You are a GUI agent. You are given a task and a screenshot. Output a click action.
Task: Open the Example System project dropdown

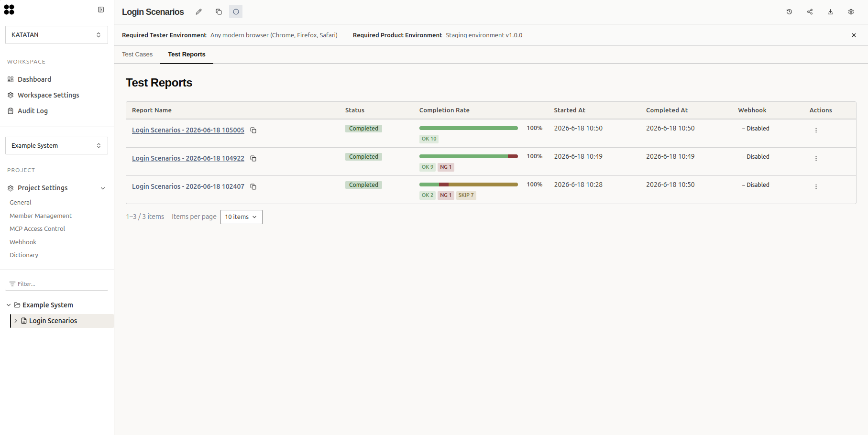[56, 145]
